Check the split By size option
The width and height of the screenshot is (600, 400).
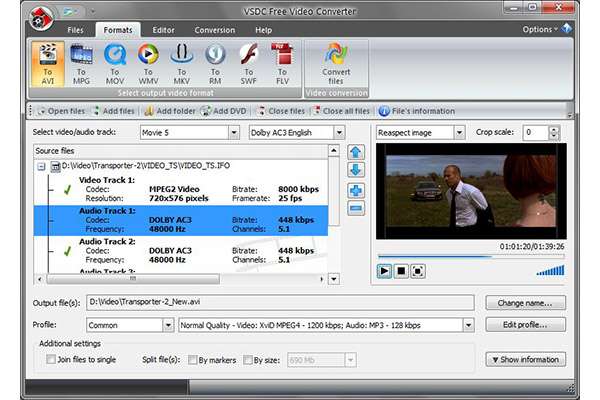[x=246, y=359]
